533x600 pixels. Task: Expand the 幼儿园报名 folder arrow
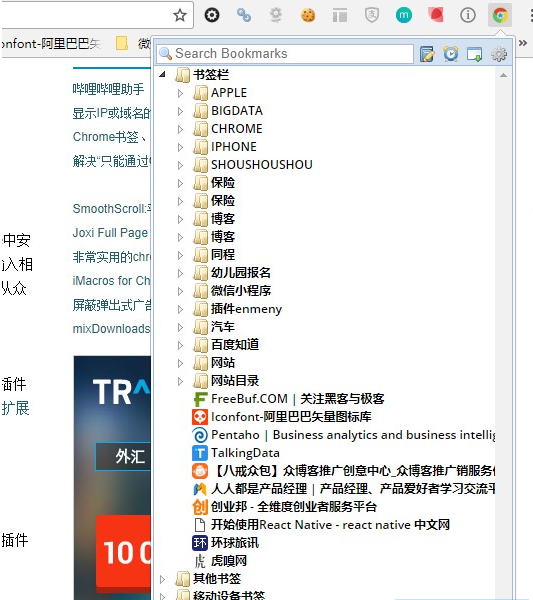coord(180,273)
